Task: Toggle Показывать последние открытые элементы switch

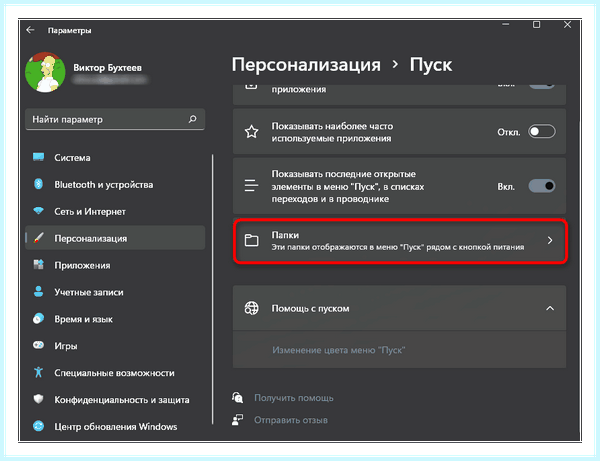Action: 541,186
